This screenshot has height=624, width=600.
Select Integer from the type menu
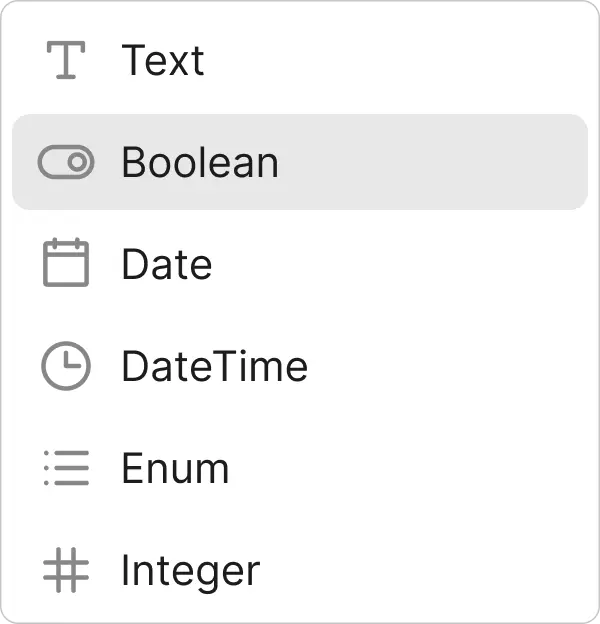pos(300,571)
